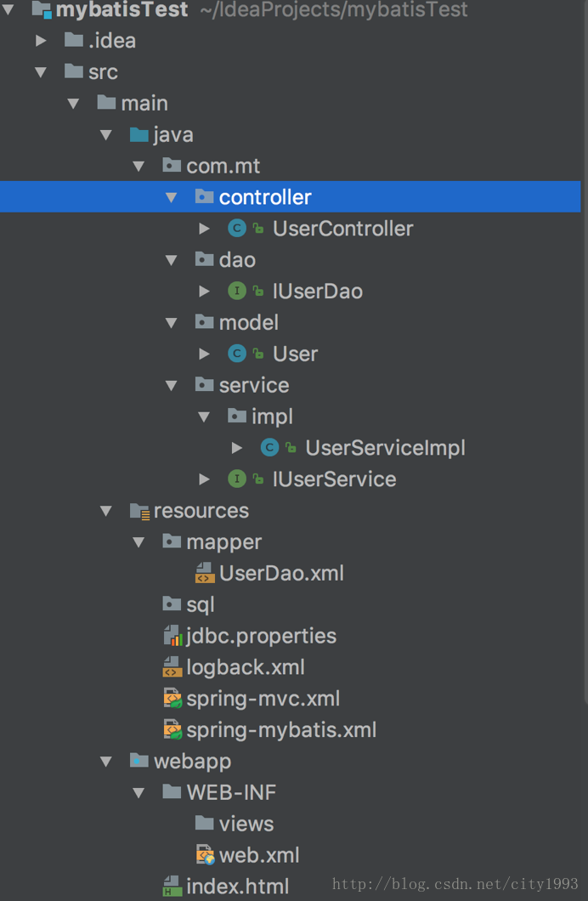Image resolution: width=588 pixels, height=901 pixels.
Task: Expand the .idea folder arrow
Action: (40, 40)
